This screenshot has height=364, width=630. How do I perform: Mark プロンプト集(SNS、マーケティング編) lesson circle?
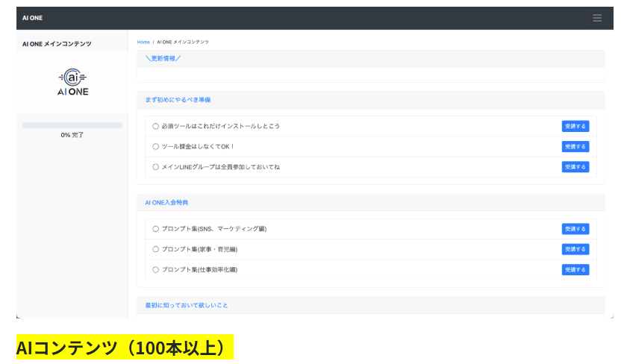pyautogui.click(x=155, y=229)
